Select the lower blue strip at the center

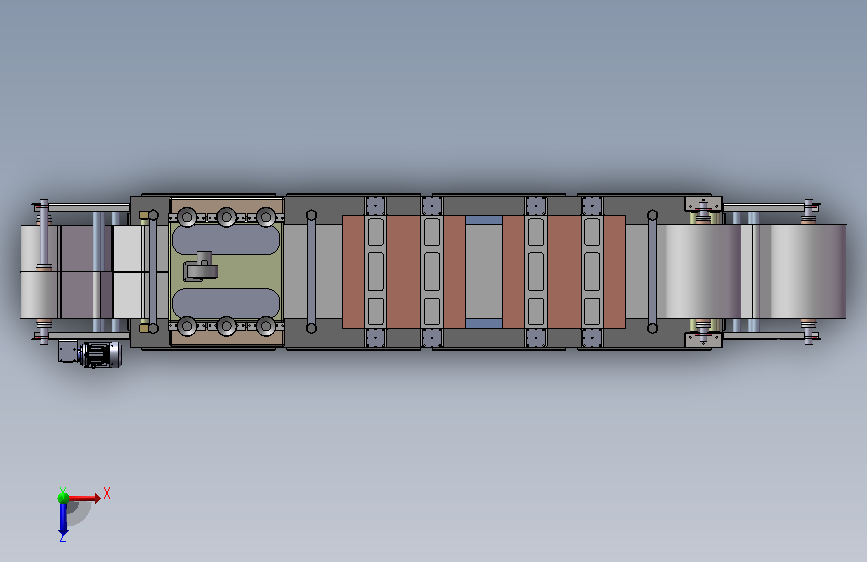[484, 324]
